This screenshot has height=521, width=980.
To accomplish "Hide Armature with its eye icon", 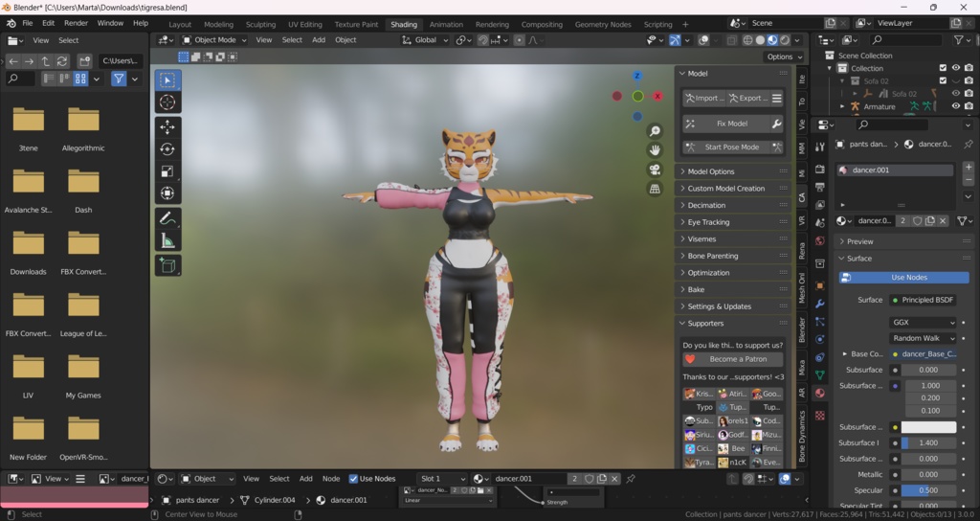I will [956, 106].
